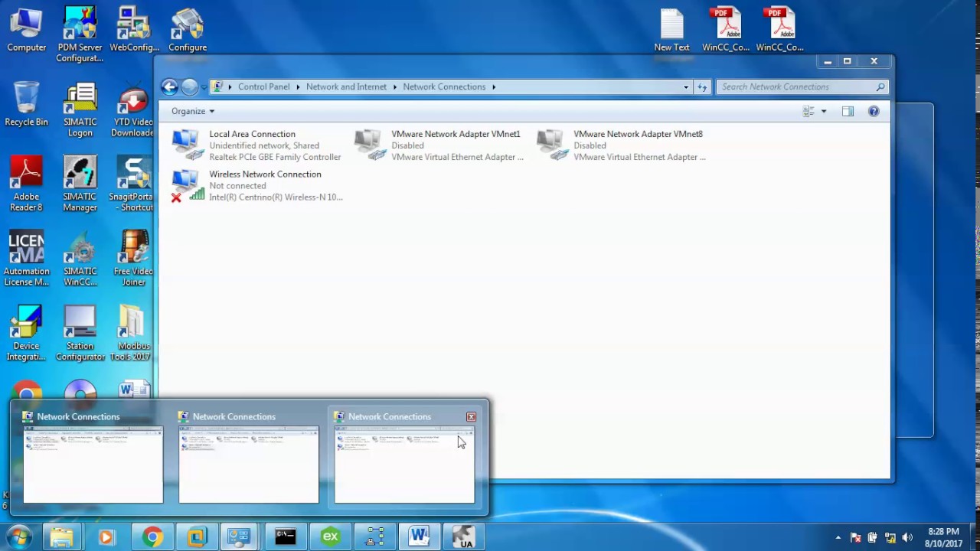Open PDM Server Configuration shortcut
The height and width of the screenshot is (551, 980).
coord(80,35)
